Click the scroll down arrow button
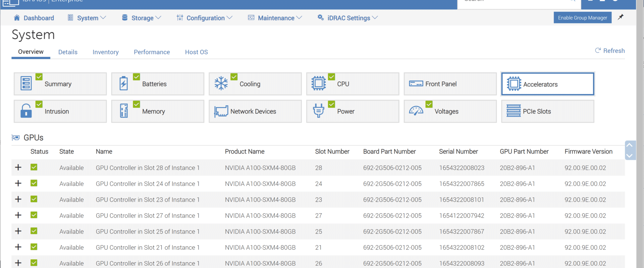This screenshot has height=268, width=644. [x=630, y=155]
